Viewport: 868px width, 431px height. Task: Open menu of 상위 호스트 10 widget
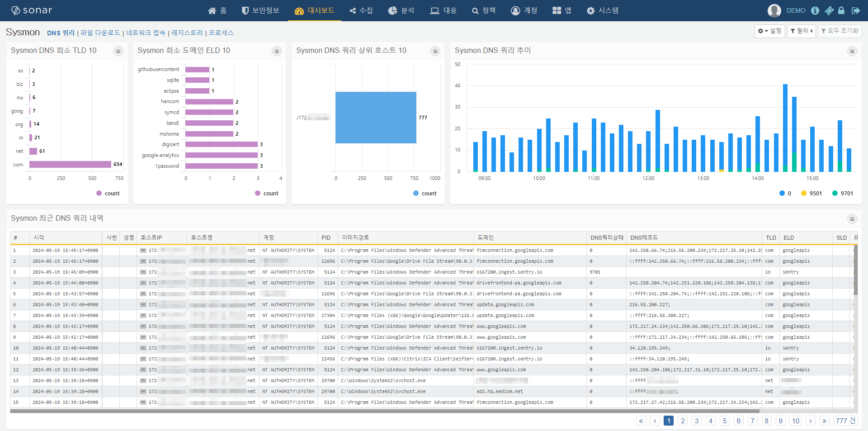[435, 51]
